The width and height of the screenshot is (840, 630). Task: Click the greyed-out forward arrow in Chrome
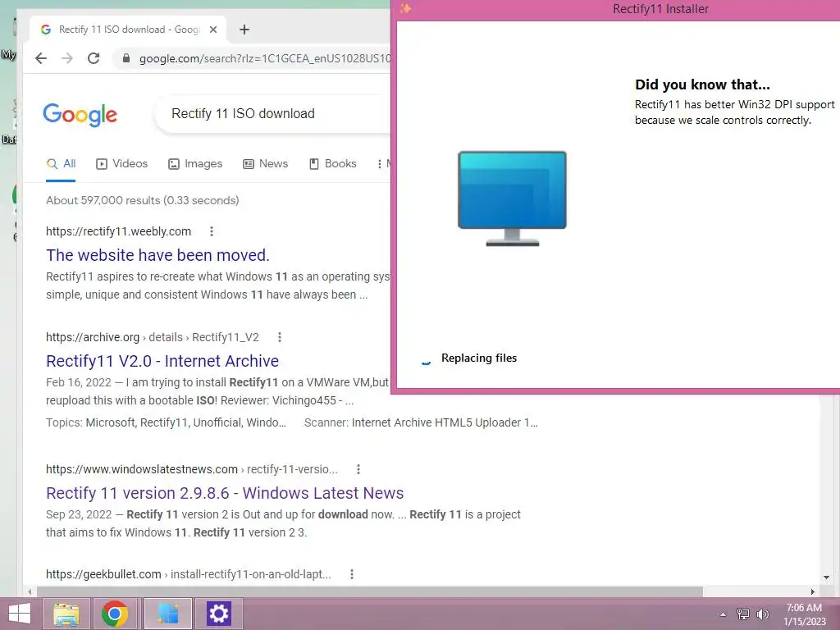tap(67, 58)
